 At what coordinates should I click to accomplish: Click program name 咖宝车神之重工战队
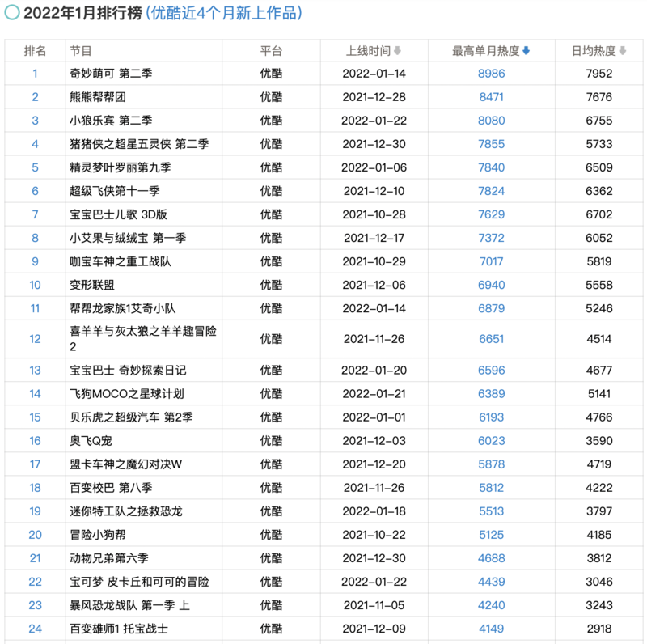click(120, 262)
